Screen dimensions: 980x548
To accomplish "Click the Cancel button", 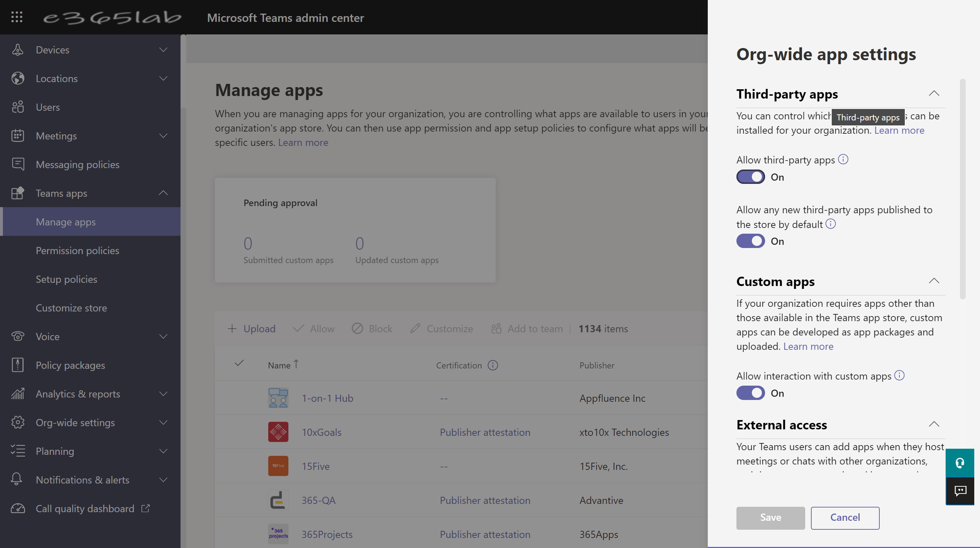I will 845,518.
